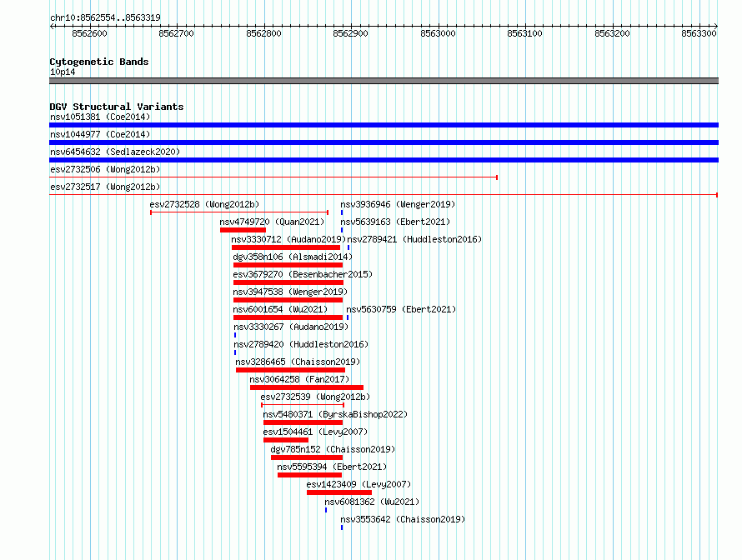Click nsv3286465 (Chaisson2019) variant label
742x560 pixels.
coord(298,362)
